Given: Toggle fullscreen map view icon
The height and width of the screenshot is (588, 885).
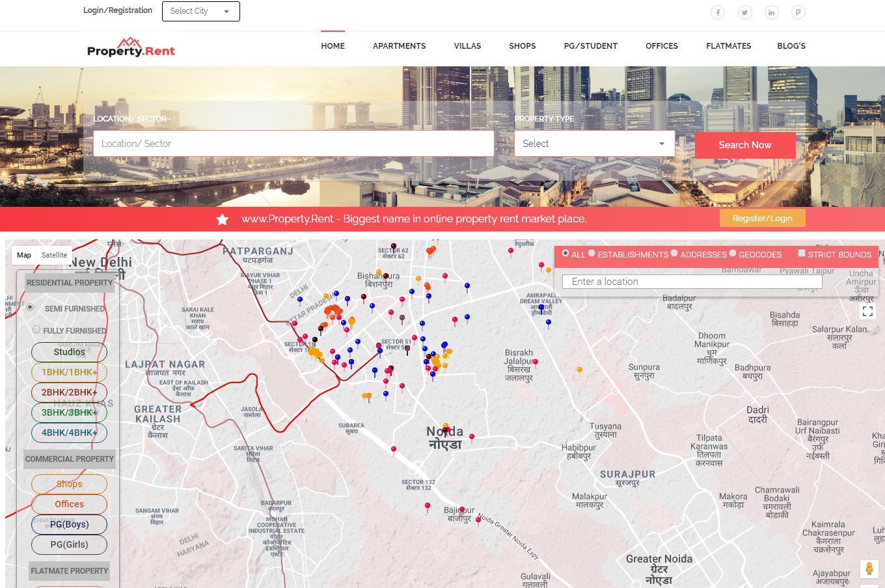Looking at the screenshot, I should pos(867,312).
